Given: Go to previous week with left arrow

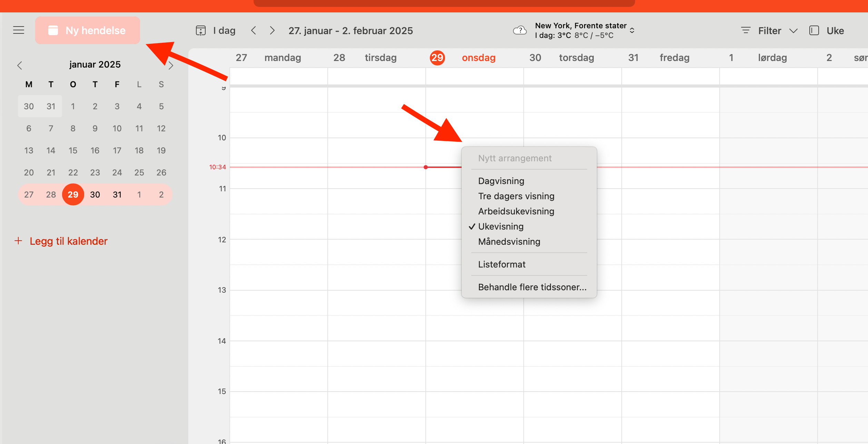Looking at the screenshot, I should 254,31.
